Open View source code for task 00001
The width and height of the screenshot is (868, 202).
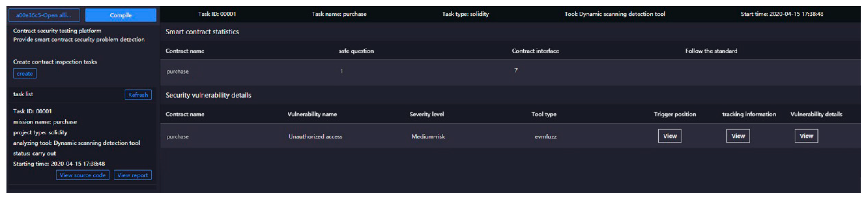click(83, 175)
